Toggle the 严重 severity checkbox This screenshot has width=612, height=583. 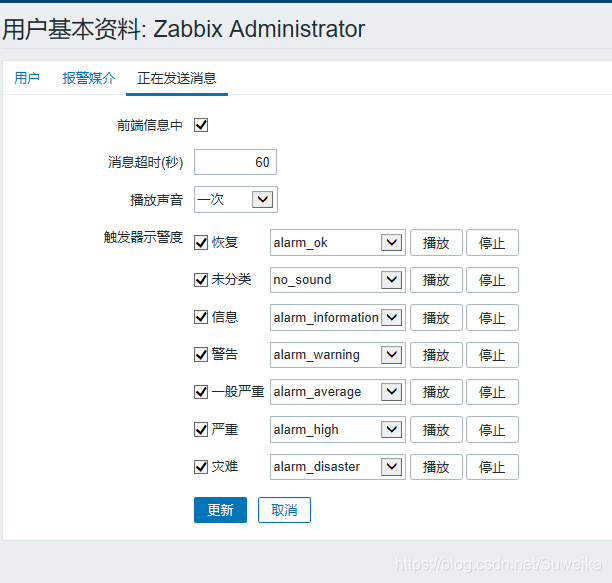click(x=201, y=430)
